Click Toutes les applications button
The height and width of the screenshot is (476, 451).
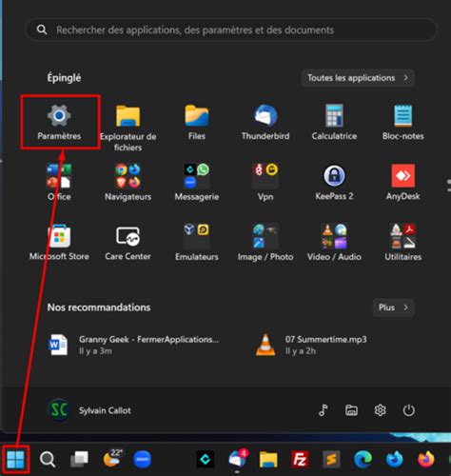[358, 78]
